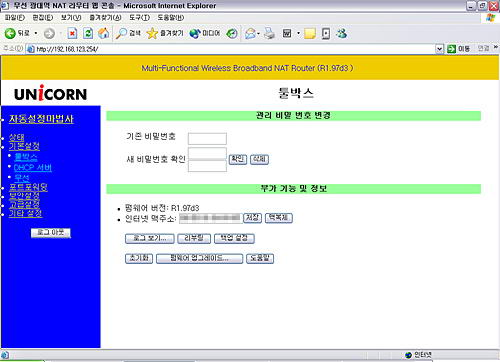500x362 pixels.
Task: Open the 툴박스 sidebar link
Action: pyautogui.click(x=26, y=157)
